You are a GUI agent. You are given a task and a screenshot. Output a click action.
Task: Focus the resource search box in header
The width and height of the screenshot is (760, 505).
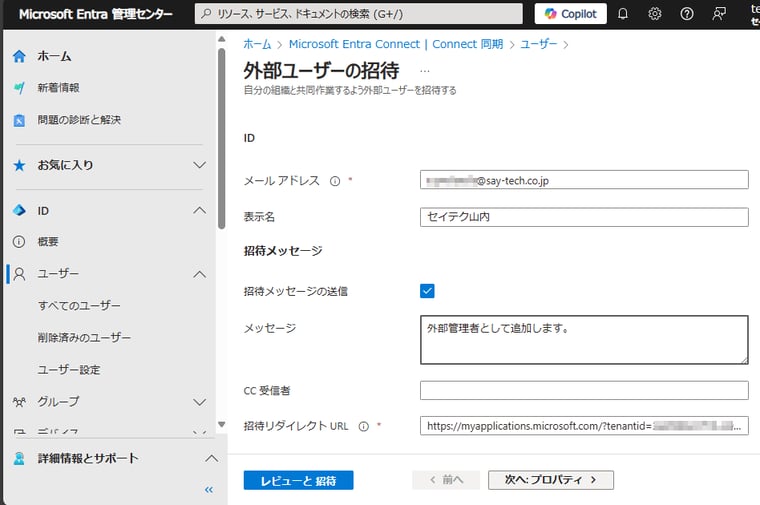[359, 14]
